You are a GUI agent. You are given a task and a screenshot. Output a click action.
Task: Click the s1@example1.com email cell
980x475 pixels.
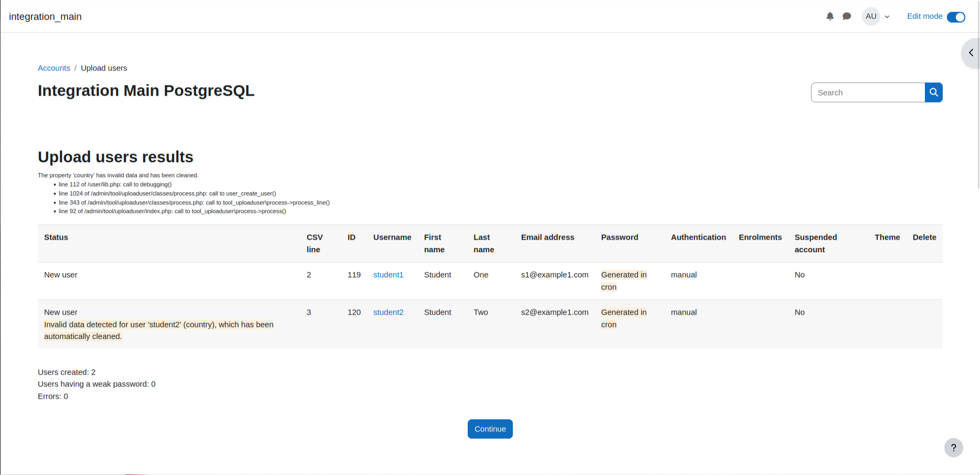point(555,275)
